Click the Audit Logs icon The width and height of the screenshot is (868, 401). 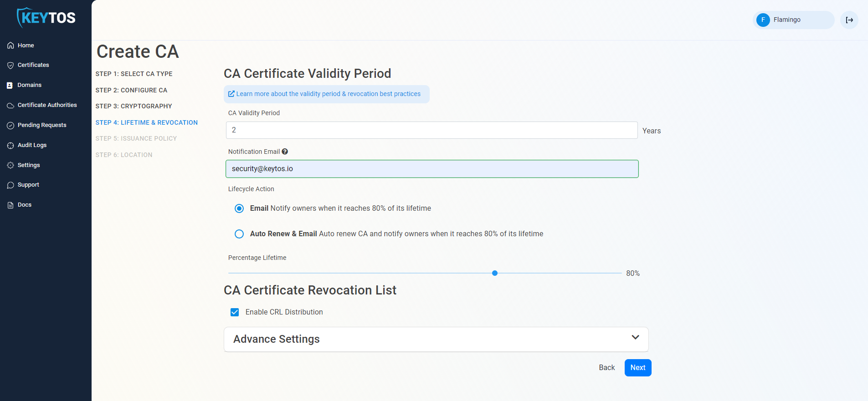click(10, 145)
